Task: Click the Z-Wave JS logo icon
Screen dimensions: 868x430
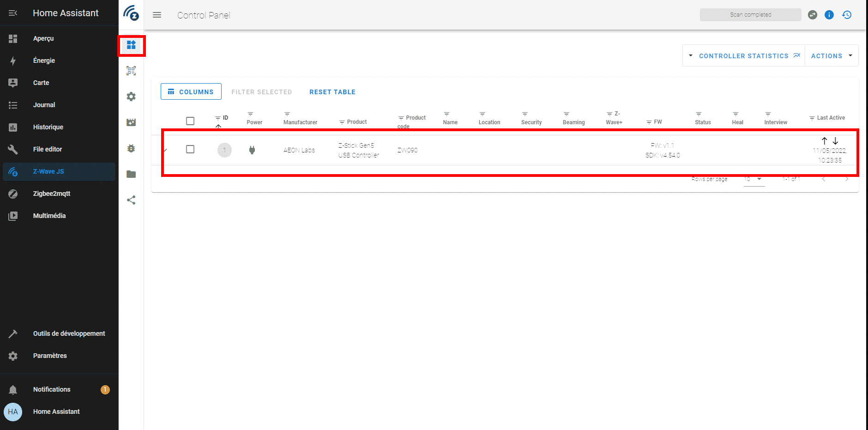Action: [131, 13]
